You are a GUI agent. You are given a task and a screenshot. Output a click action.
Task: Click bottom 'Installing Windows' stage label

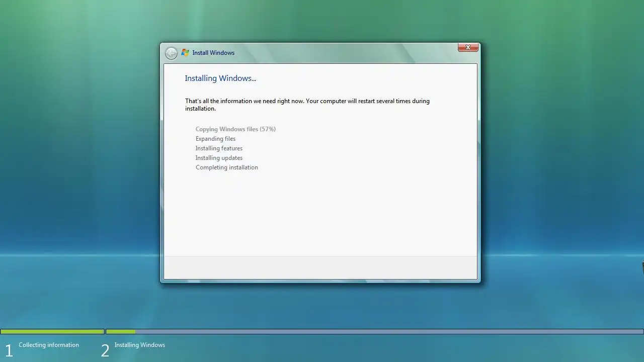139,345
